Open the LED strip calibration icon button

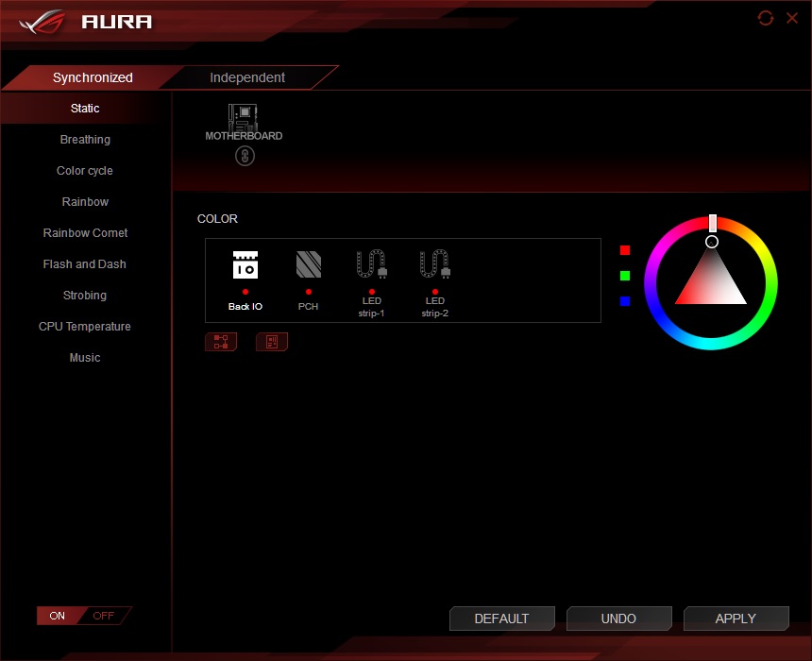point(221,342)
